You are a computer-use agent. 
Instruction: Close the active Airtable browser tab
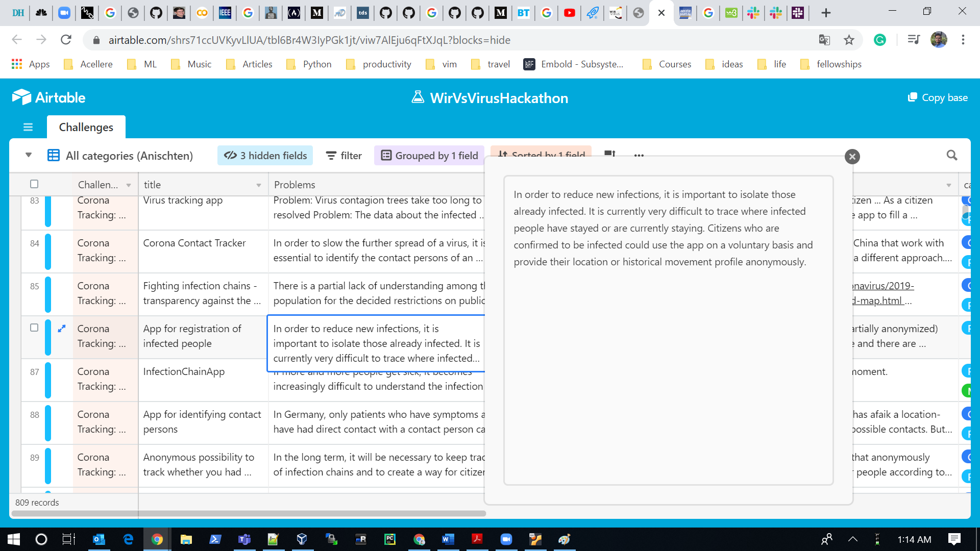pyautogui.click(x=661, y=13)
